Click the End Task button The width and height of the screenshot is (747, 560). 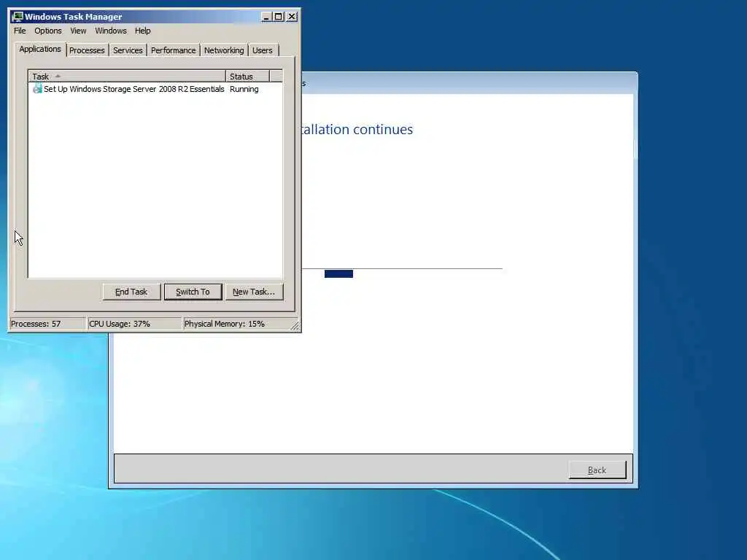tap(131, 292)
